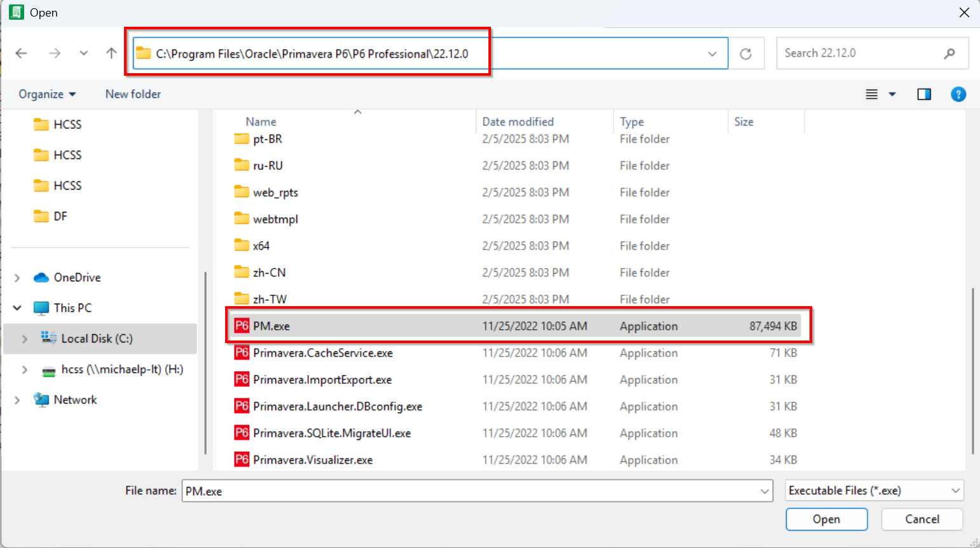Select Primavera.Visualizer.exe icon
Image resolution: width=980 pixels, height=548 pixels.
tap(242, 460)
